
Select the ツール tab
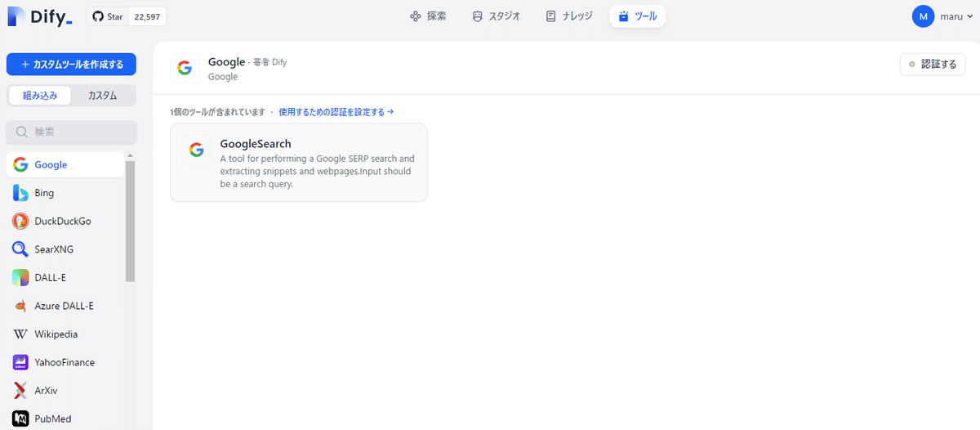(637, 16)
